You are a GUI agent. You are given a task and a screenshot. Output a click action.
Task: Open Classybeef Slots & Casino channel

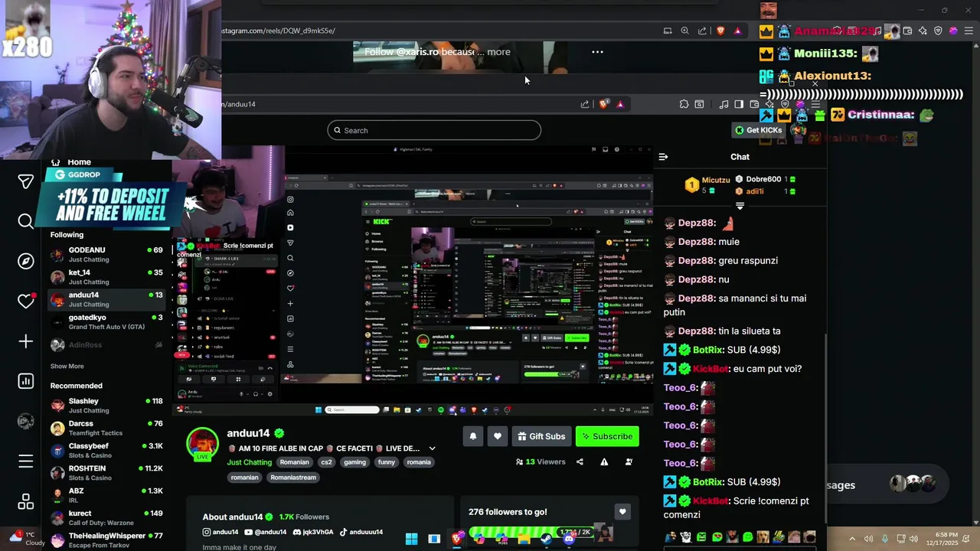pos(106,451)
